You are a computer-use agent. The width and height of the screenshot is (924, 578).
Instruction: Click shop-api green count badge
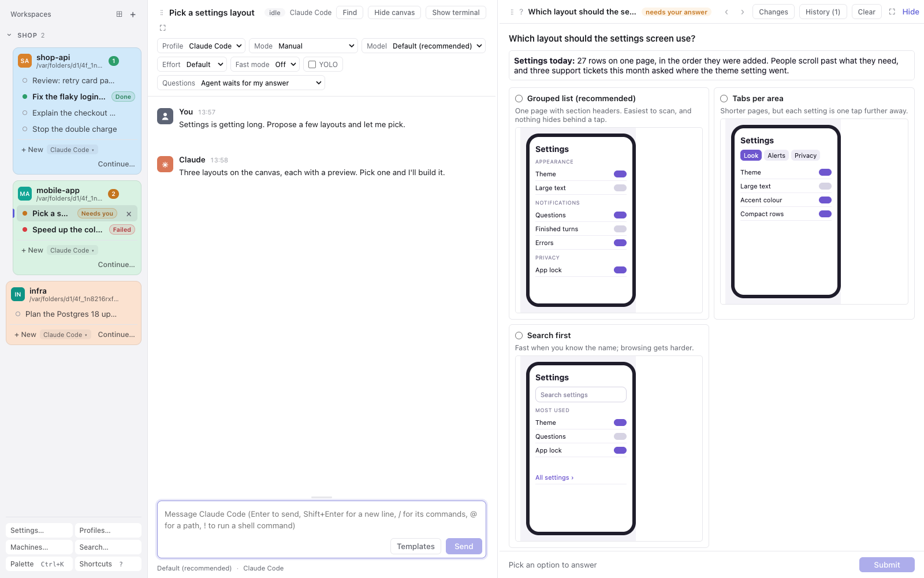click(114, 61)
